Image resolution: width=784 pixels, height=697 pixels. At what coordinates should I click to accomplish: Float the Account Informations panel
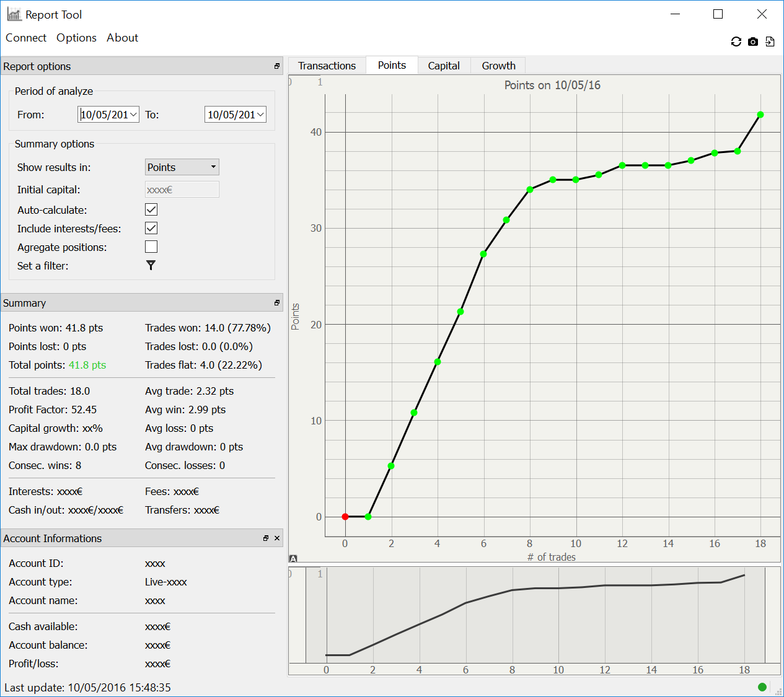(265, 538)
